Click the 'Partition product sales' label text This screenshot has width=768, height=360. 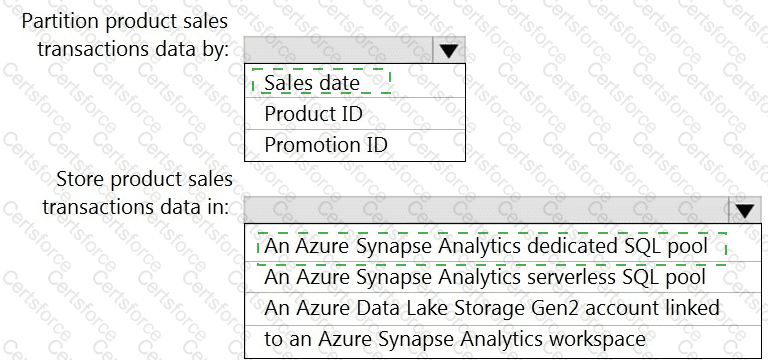[x=124, y=22]
